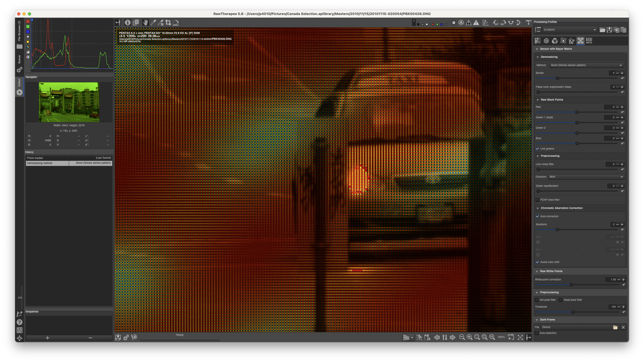Add a new snapshot with the plus button
This screenshot has height=362, width=644.
pyautogui.click(x=47, y=338)
